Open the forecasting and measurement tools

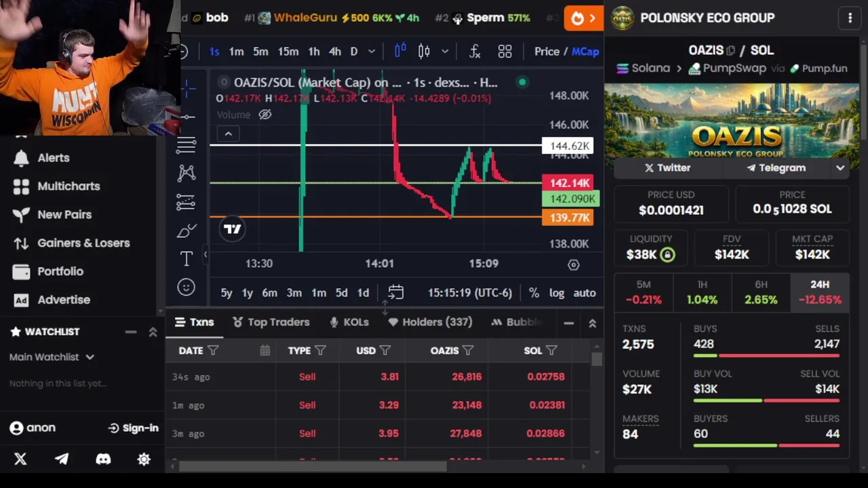pos(186,201)
